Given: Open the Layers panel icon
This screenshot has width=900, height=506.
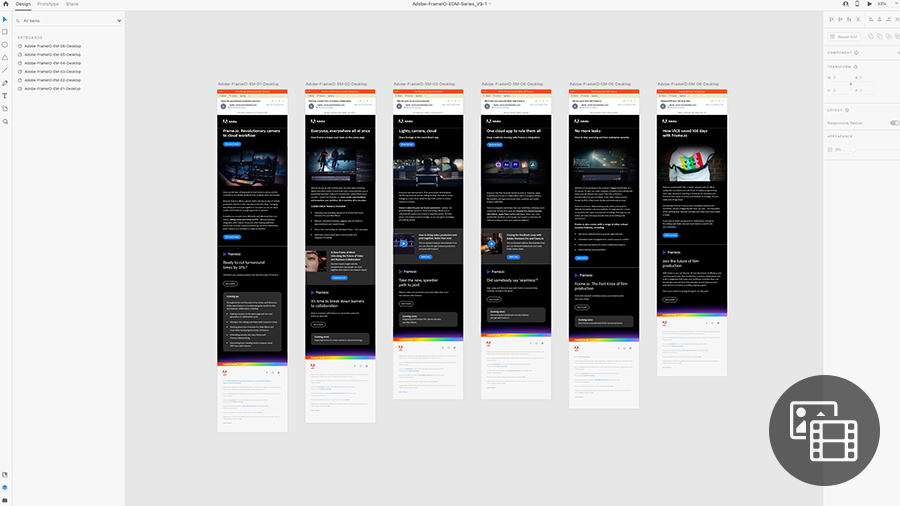Looking at the screenshot, I should pos(5,487).
